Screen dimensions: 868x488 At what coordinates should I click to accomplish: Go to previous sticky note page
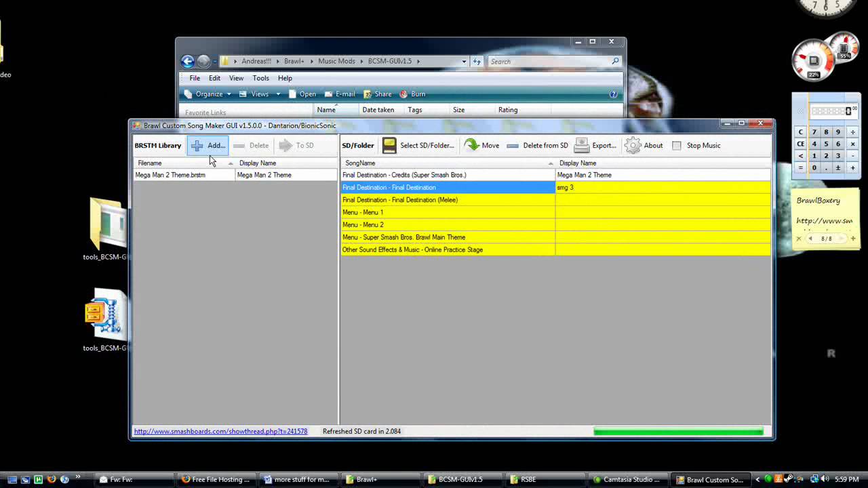tap(811, 239)
